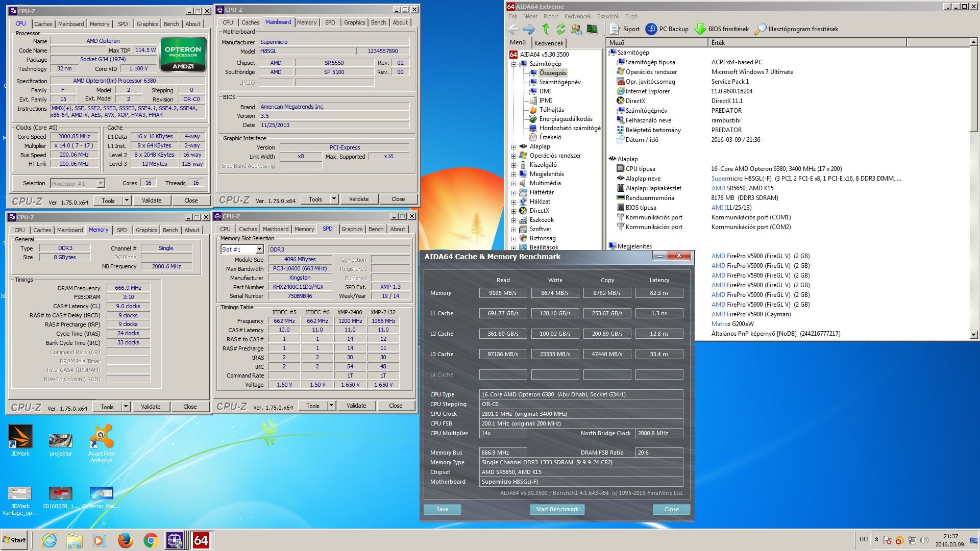
Task: Open the 3DMark Vantage desktop file
Action: [20, 501]
